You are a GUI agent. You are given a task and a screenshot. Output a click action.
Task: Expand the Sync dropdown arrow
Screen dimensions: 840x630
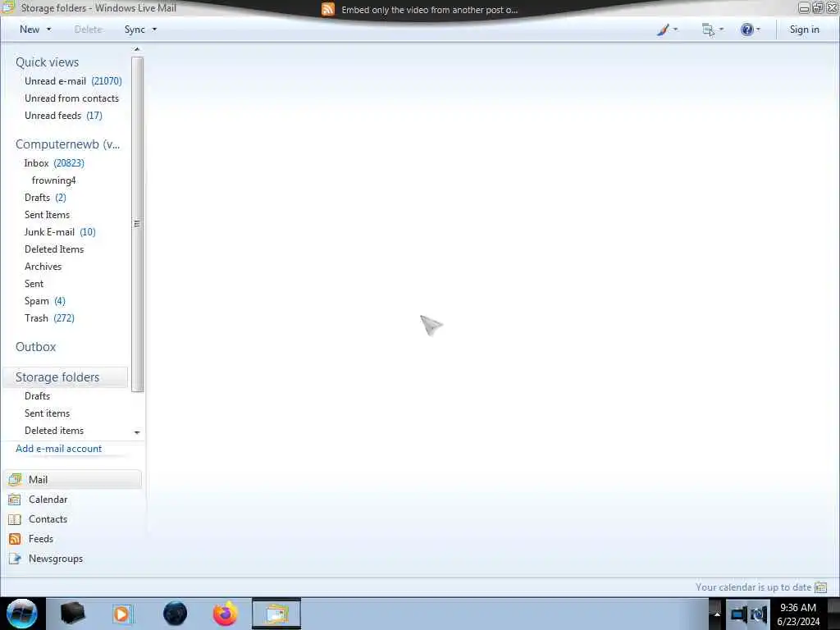pyautogui.click(x=154, y=30)
